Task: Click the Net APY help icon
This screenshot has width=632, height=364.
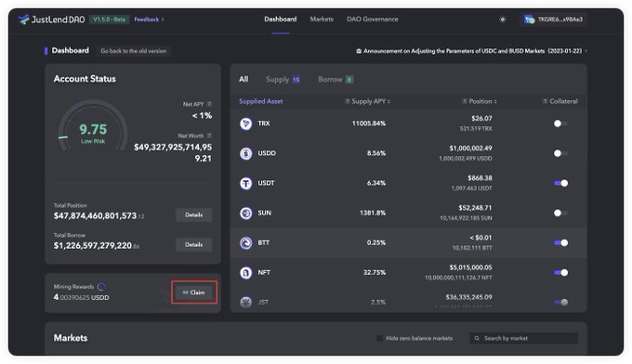Action: (x=209, y=104)
